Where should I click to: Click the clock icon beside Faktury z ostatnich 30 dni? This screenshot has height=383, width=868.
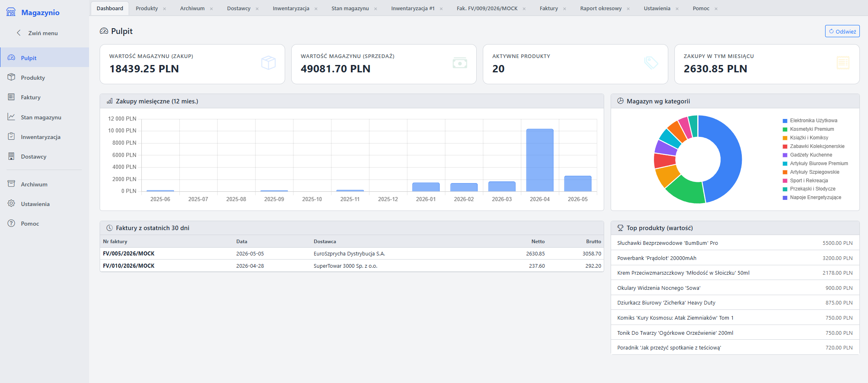pyautogui.click(x=109, y=228)
